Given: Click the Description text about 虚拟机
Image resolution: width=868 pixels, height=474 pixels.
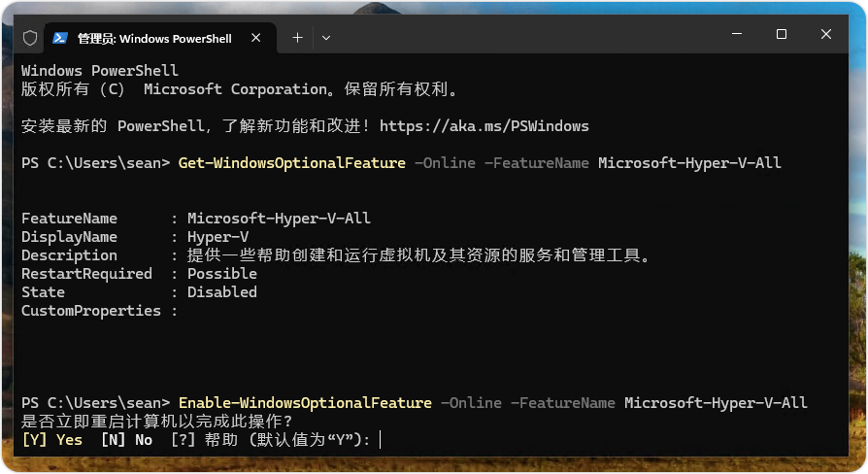Looking at the screenshot, I should click(x=419, y=255).
